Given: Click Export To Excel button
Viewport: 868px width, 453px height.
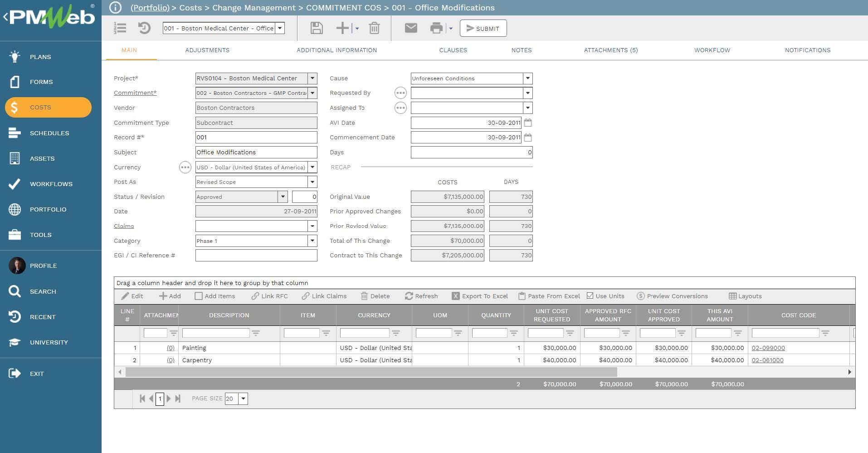Looking at the screenshot, I should click(480, 296).
